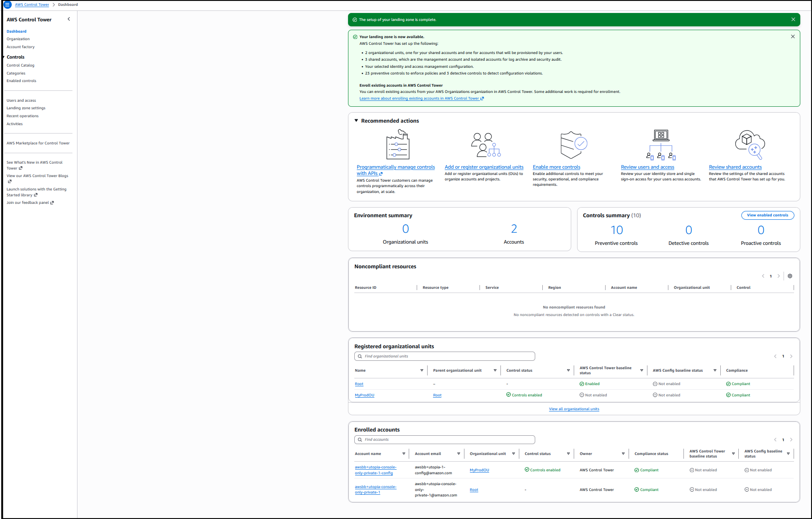The image size is (812, 519).
Task: Open View all organizational units link
Action: coord(574,409)
